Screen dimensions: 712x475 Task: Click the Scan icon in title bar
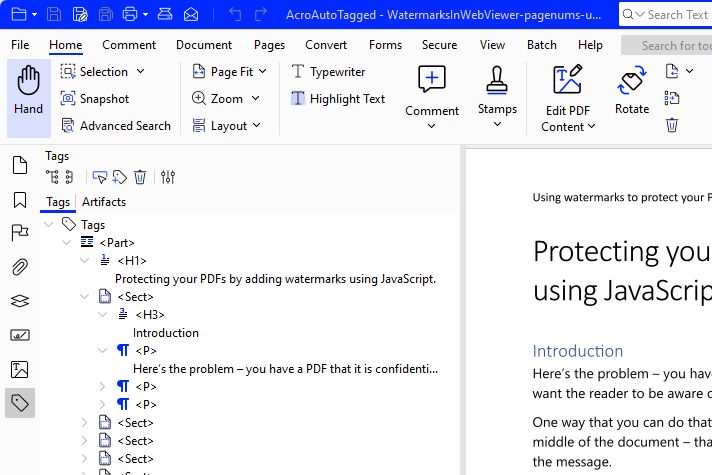pos(165,15)
